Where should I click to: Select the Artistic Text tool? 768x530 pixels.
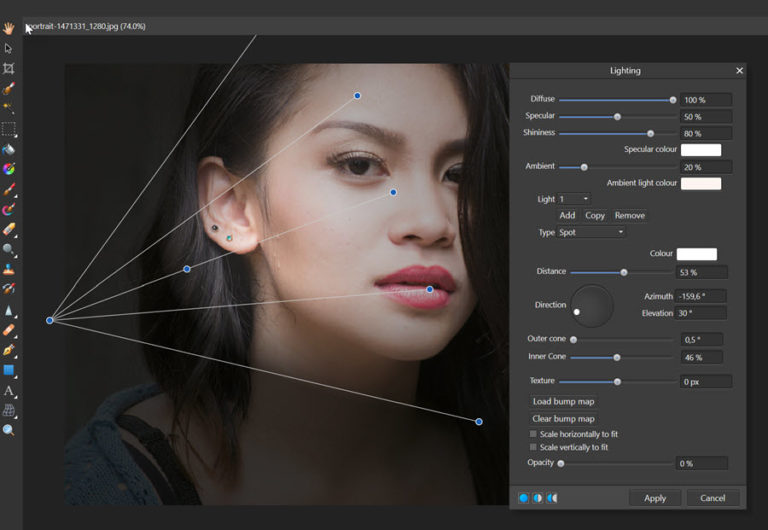(8, 390)
